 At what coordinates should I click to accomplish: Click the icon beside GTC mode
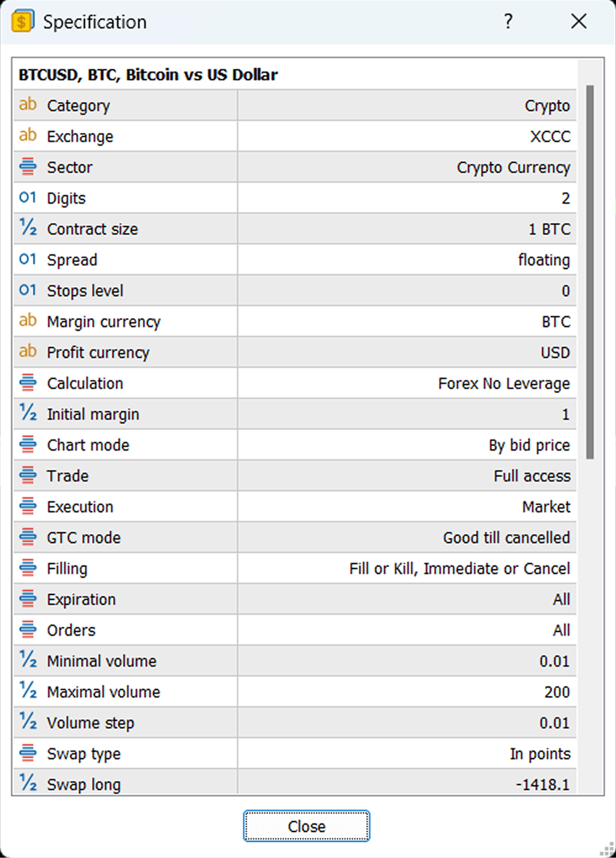point(28,537)
